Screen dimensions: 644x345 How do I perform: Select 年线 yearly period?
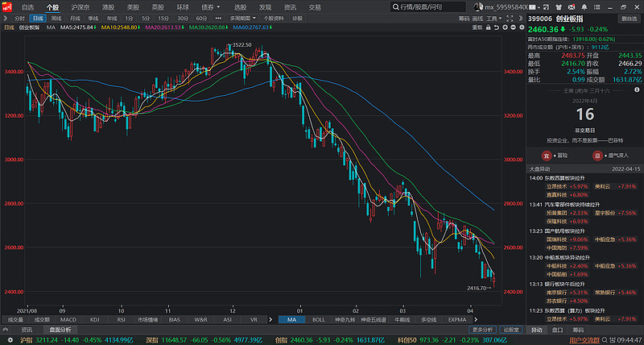[x=112, y=19]
